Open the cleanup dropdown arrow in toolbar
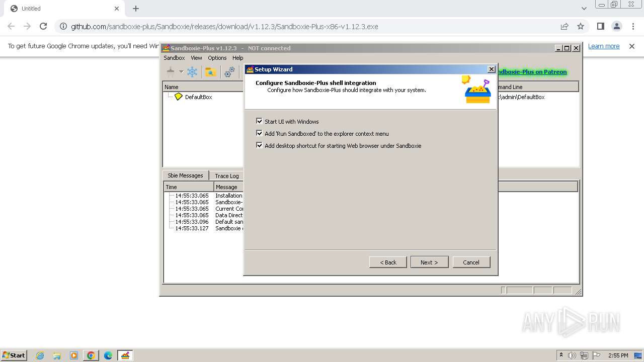Screen dimensions: 644x362 click(181, 72)
